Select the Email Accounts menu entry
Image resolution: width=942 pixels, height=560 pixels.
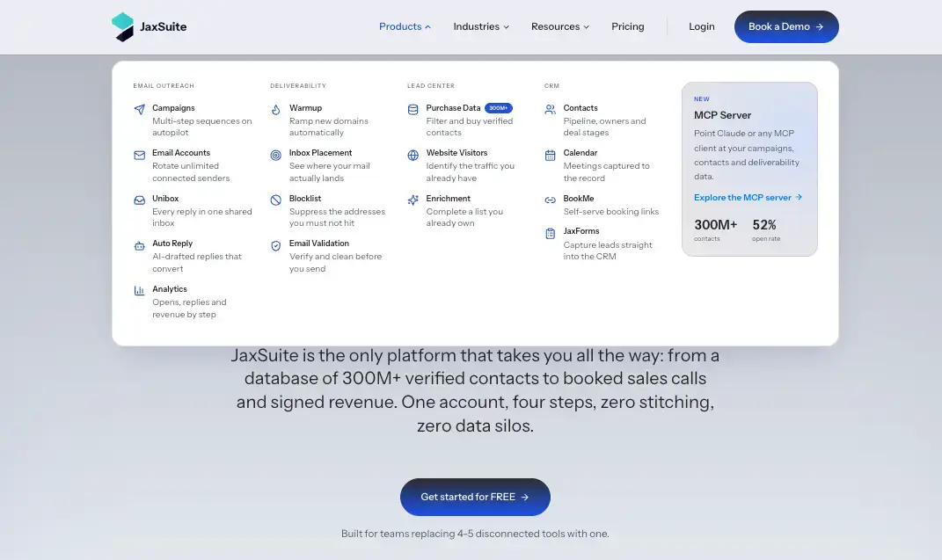coord(194,165)
